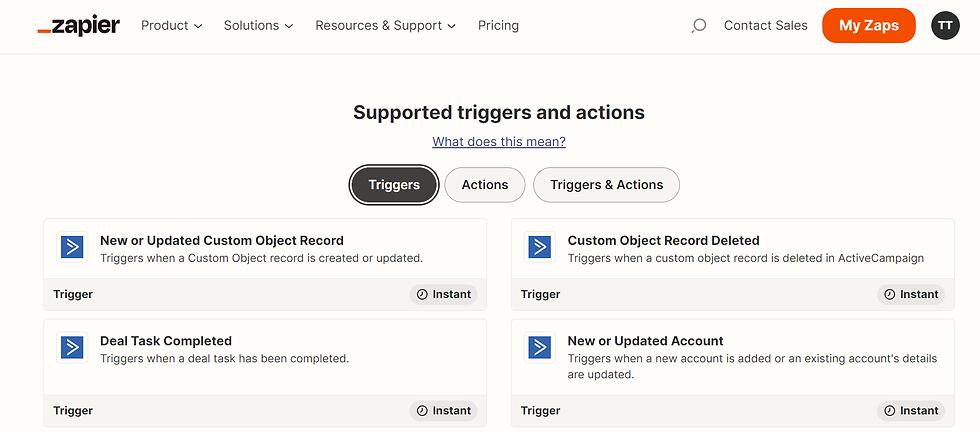The height and width of the screenshot is (433, 980).
Task: Open the TT user avatar
Action: (x=945, y=26)
